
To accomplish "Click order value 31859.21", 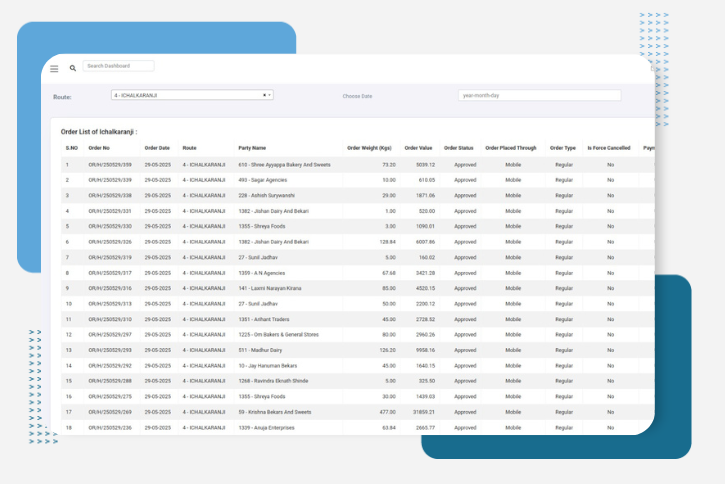I will 424,412.
